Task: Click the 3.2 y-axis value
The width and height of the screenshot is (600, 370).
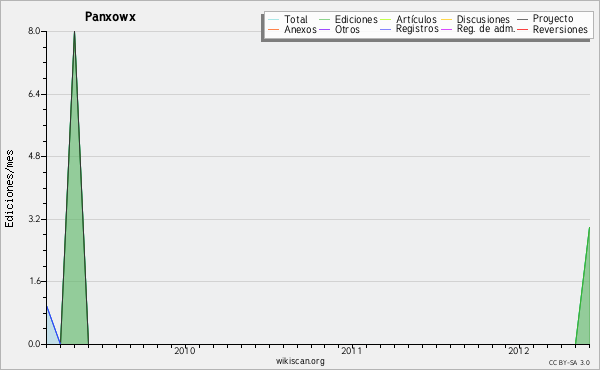Action: (34, 219)
